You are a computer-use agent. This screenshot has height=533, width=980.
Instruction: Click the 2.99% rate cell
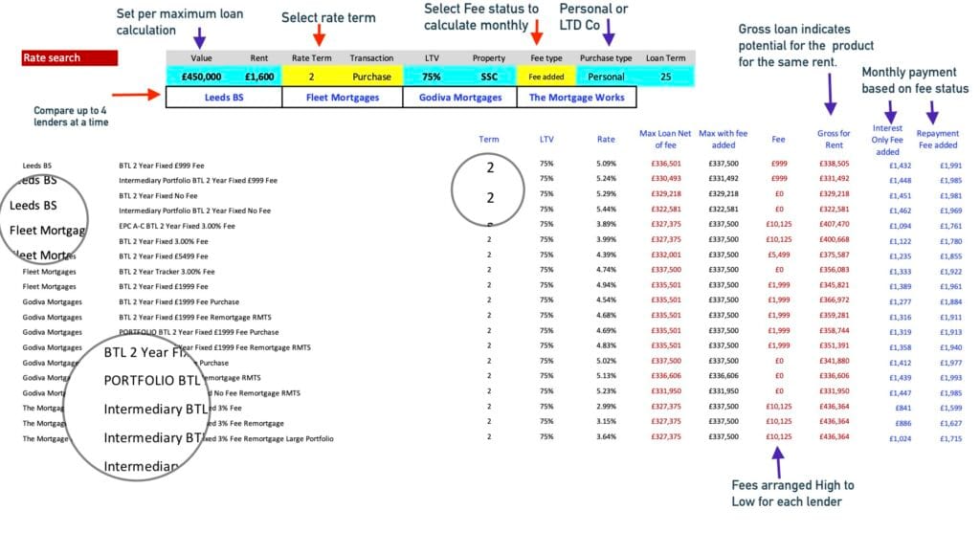pos(606,407)
